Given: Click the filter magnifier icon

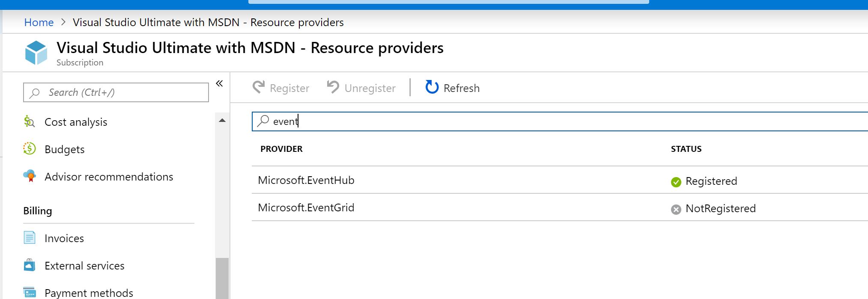Looking at the screenshot, I should pyautogui.click(x=263, y=121).
